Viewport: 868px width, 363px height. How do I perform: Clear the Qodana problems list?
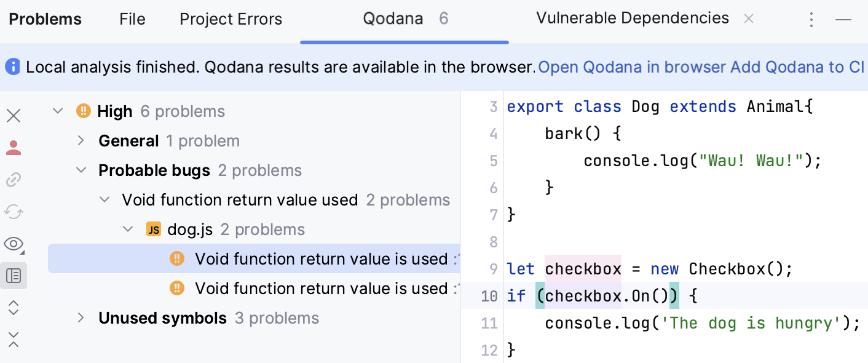[14, 116]
